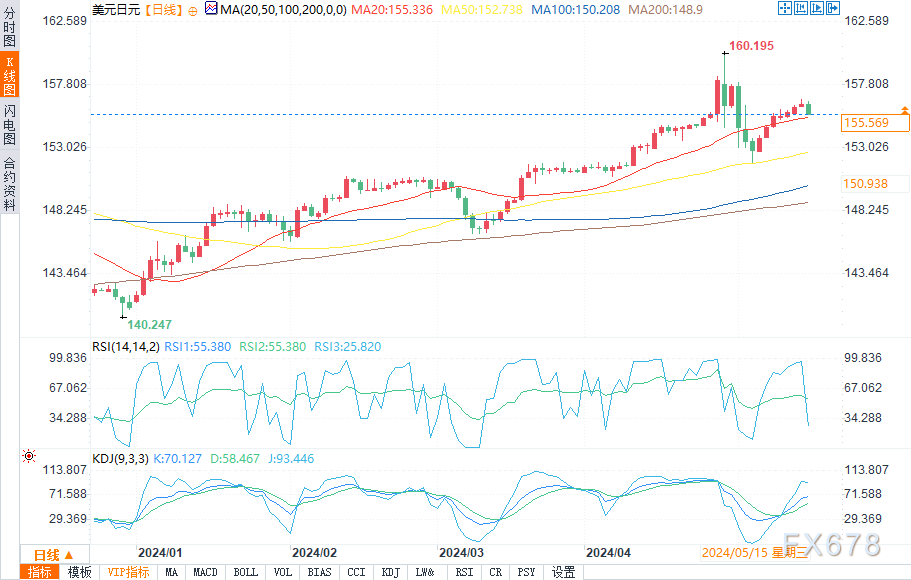Select the BIAS indicator button
911x580 pixels.
pos(320,572)
